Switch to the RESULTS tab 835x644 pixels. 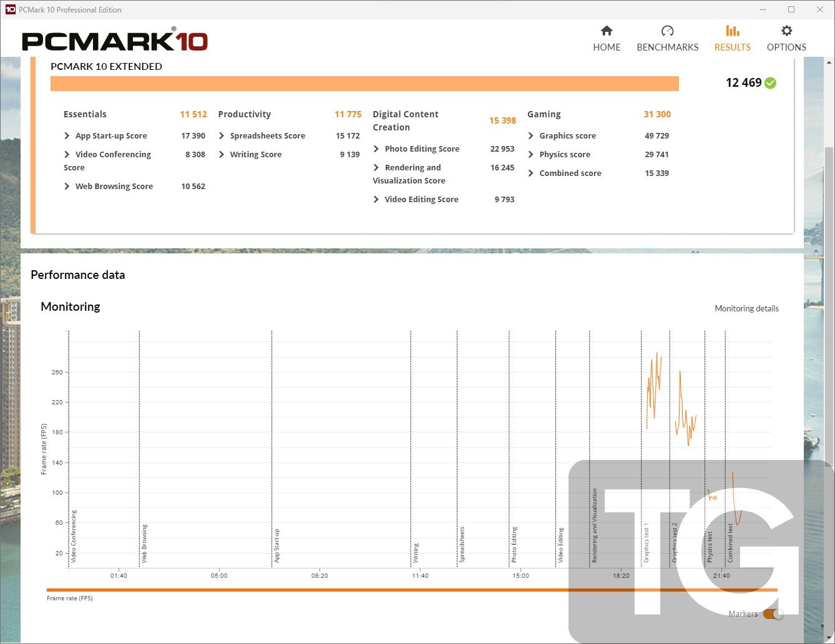point(733,39)
